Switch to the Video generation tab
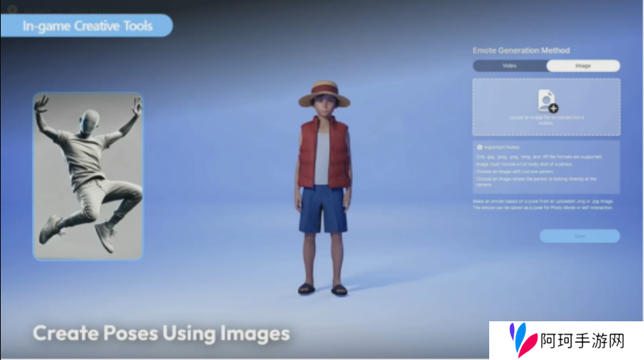 [x=509, y=66]
